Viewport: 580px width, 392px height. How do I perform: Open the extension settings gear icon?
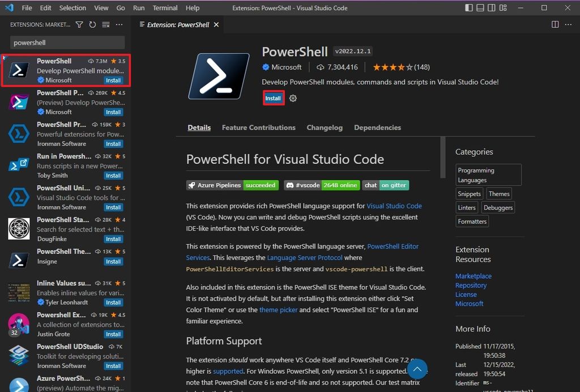[292, 98]
